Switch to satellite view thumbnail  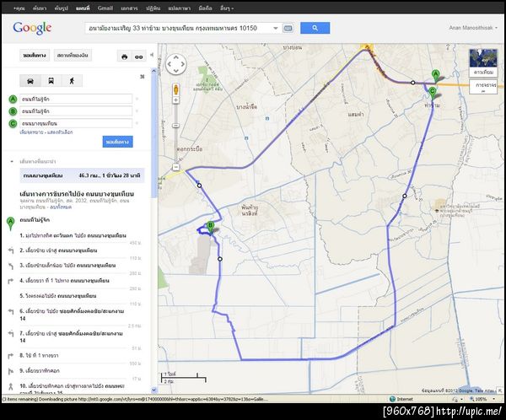click(483, 63)
